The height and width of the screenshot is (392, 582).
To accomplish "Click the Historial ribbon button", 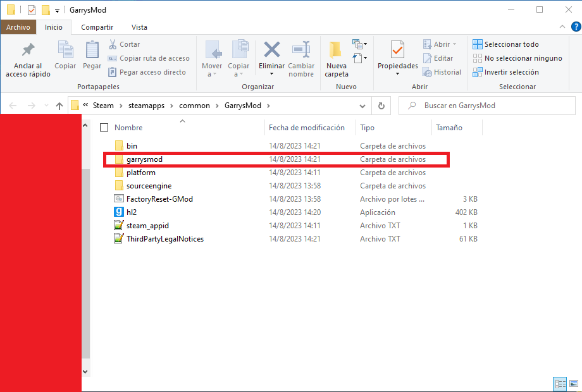I will pos(442,72).
